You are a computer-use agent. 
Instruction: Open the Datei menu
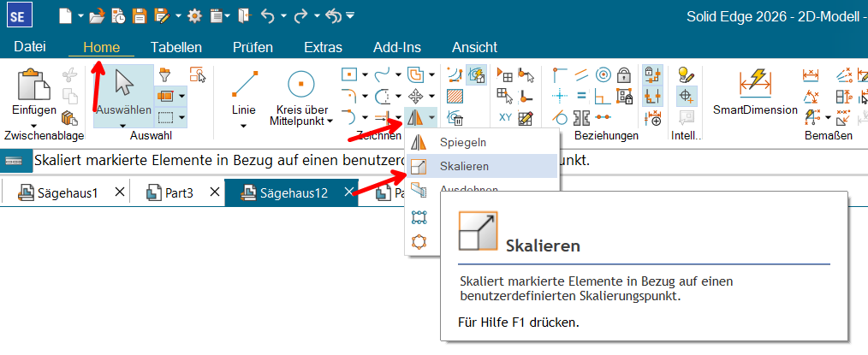click(30, 47)
